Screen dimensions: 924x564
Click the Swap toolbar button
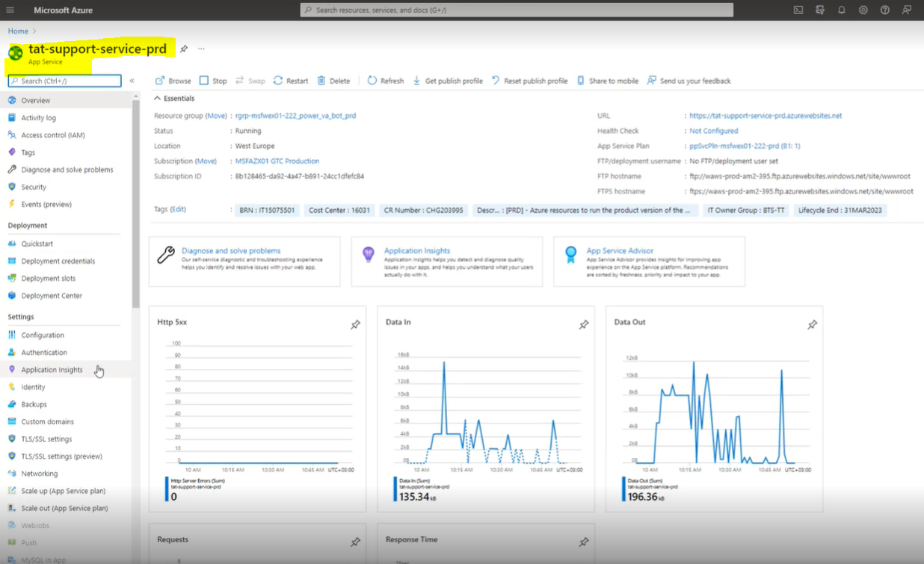pos(250,81)
